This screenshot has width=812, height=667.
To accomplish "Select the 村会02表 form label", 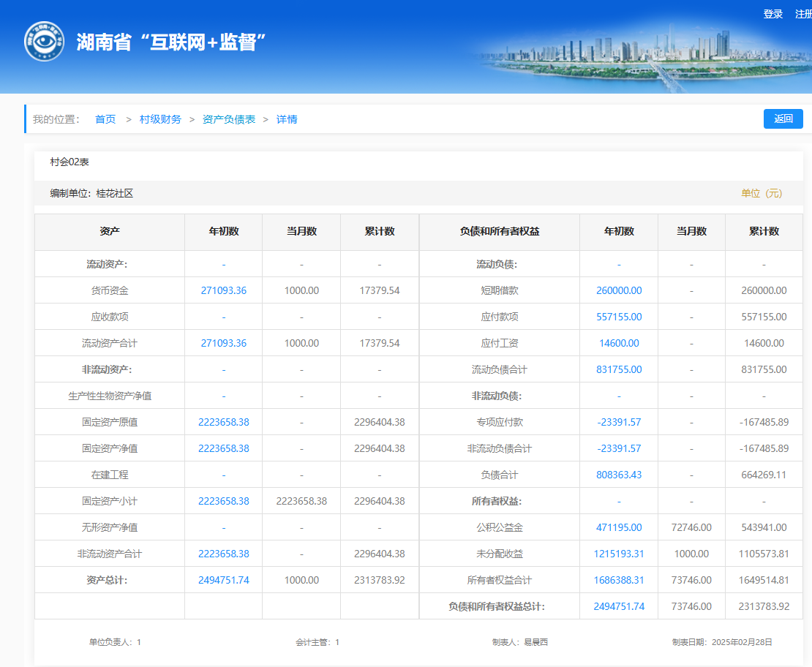I will (x=69, y=162).
